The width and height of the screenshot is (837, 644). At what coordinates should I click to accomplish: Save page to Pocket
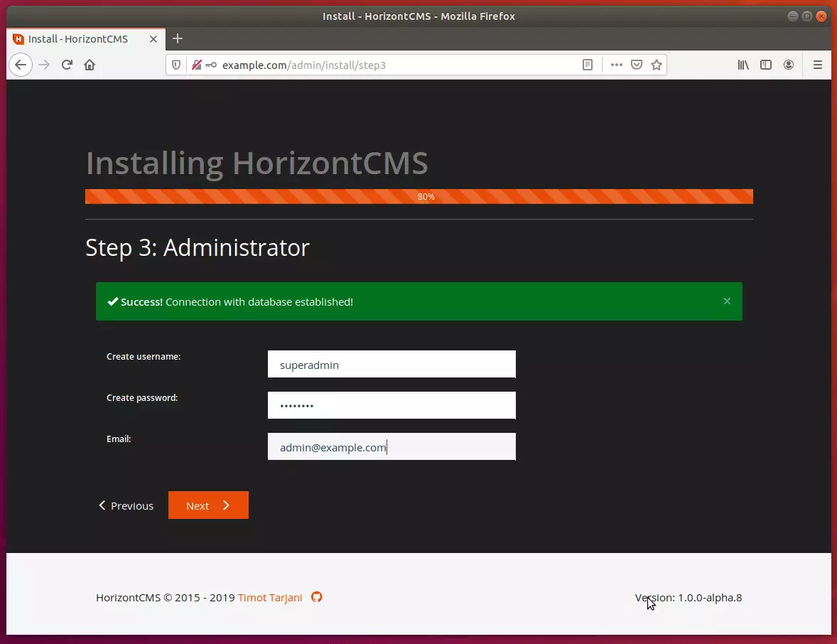(637, 65)
